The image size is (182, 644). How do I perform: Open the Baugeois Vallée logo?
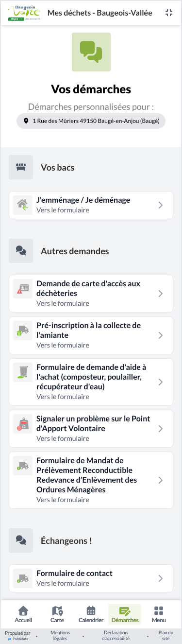24,13
